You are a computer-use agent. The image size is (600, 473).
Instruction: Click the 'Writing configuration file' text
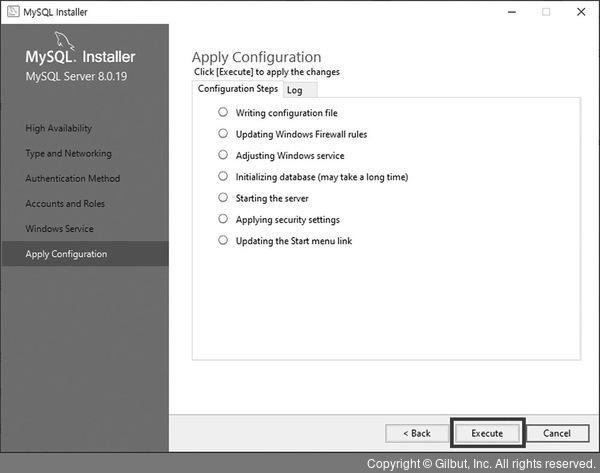pyautogui.click(x=287, y=113)
